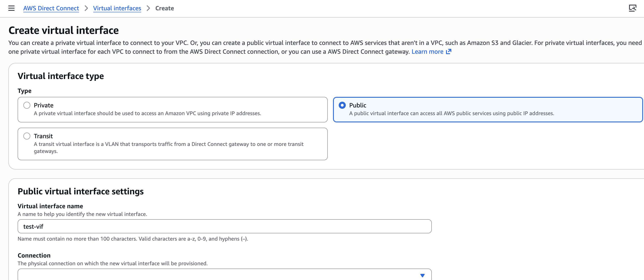Screen dimensions: 644x280
Task: Select the Public radio button
Action: point(342,105)
